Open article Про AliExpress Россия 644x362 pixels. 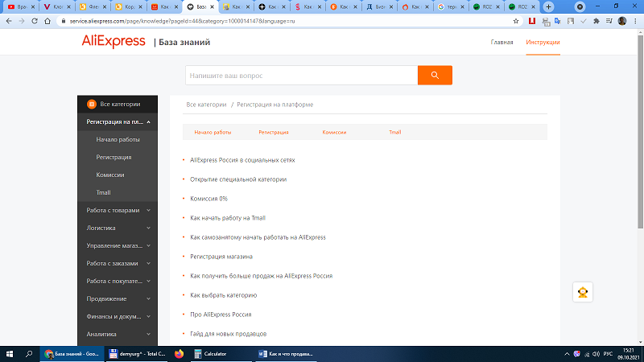pos(221,315)
